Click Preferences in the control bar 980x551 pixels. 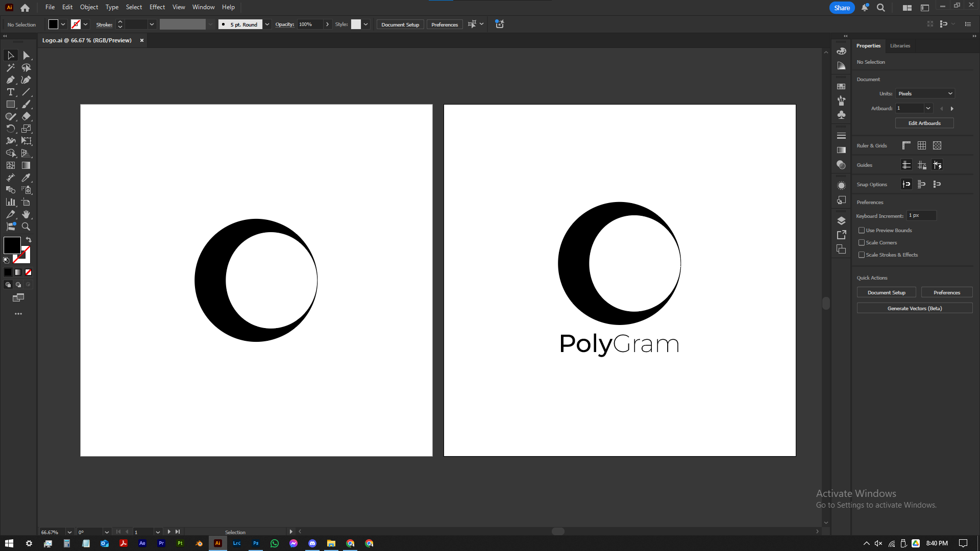[x=445, y=24]
